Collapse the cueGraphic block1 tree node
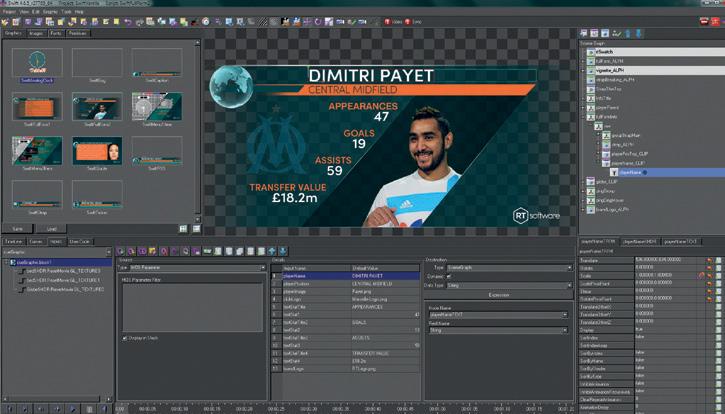 pos(6,262)
